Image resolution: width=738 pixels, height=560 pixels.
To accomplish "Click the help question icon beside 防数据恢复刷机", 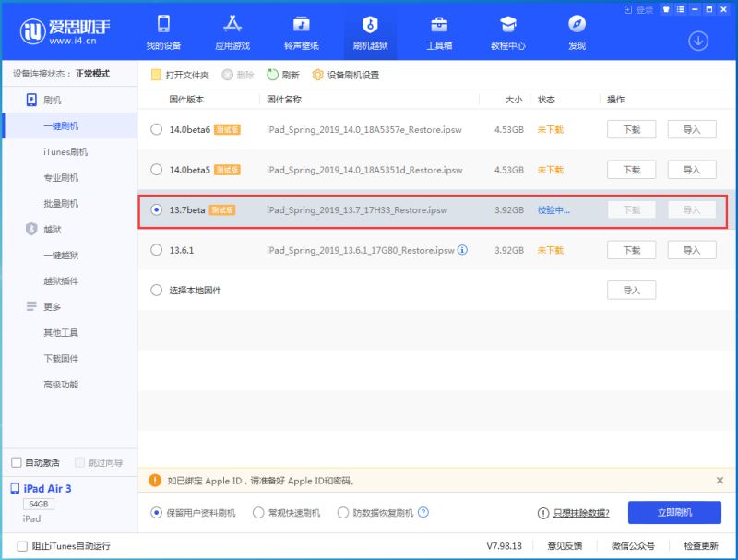I will [423, 512].
